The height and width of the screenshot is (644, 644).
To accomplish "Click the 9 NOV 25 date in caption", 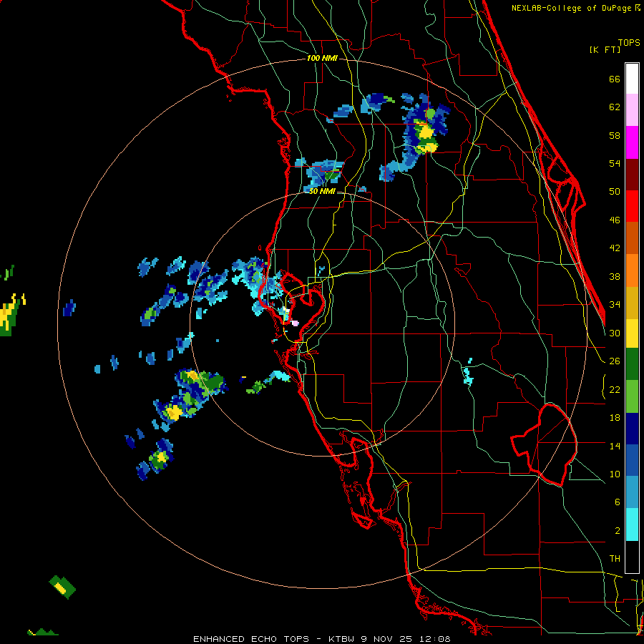I will [388, 639].
